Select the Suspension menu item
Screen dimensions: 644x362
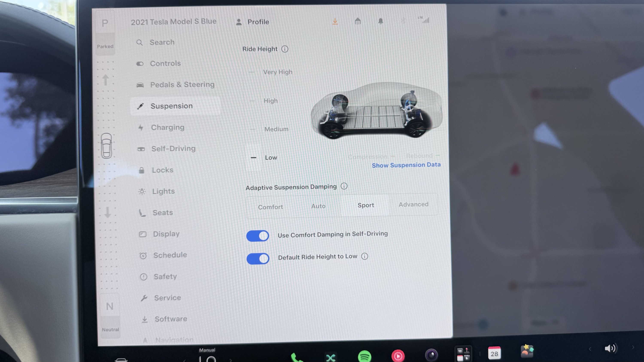[x=175, y=106]
